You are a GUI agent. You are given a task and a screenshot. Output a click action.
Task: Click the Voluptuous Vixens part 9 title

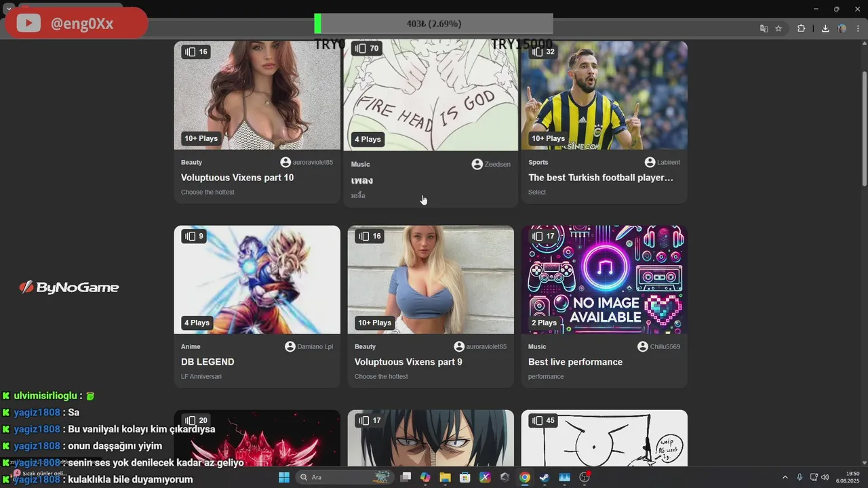coord(408,362)
